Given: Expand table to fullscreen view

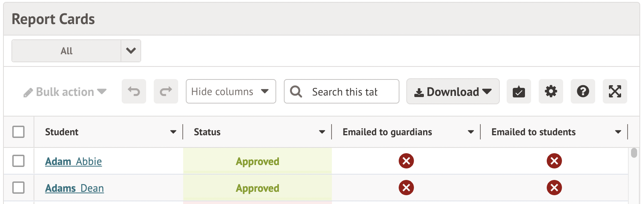Looking at the screenshot, I should coord(615,91).
